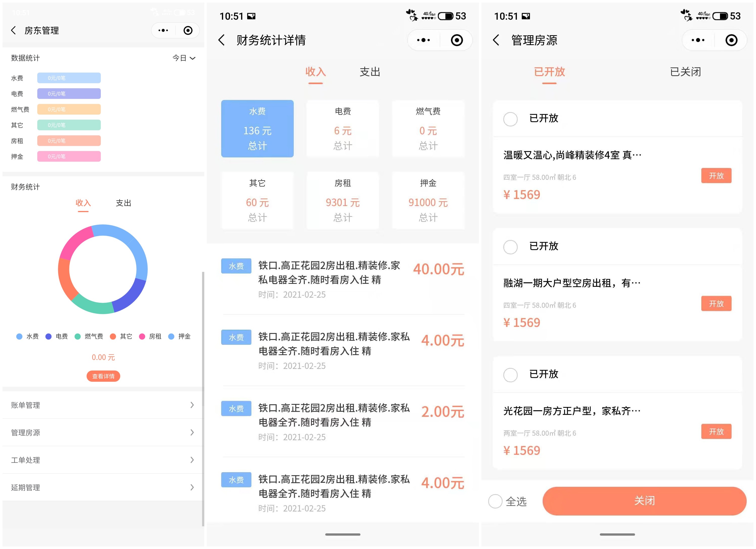756x549 pixels.
Task: Go back from the 房东管理 screen
Action: (x=13, y=30)
